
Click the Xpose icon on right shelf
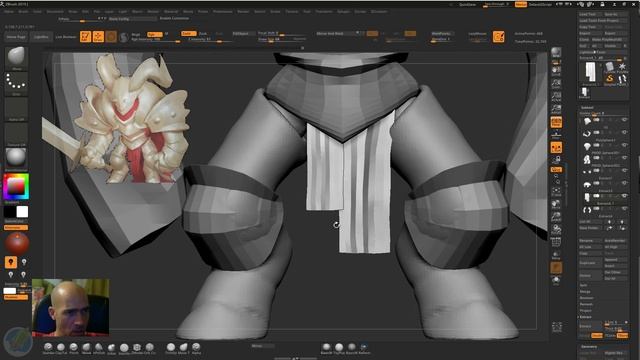(x=557, y=328)
